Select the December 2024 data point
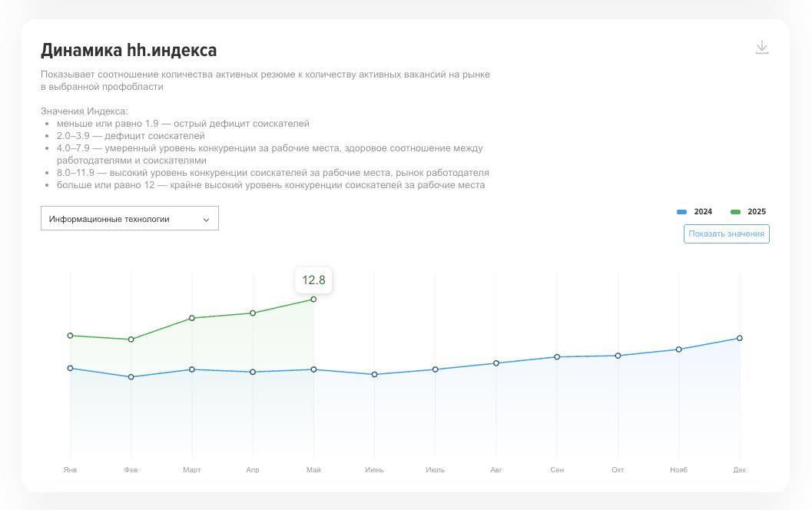This screenshot has width=812, height=510. click(x=740, y=338)
